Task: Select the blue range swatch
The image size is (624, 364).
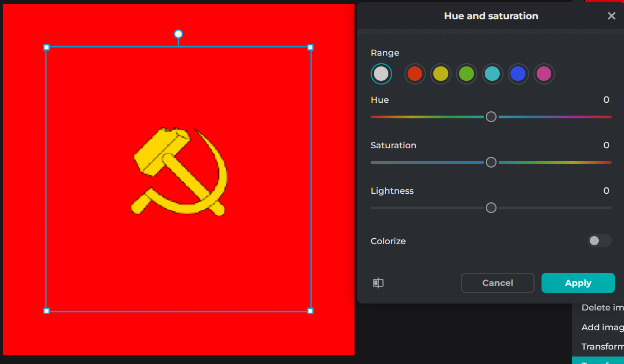Action: pos(518,74)
